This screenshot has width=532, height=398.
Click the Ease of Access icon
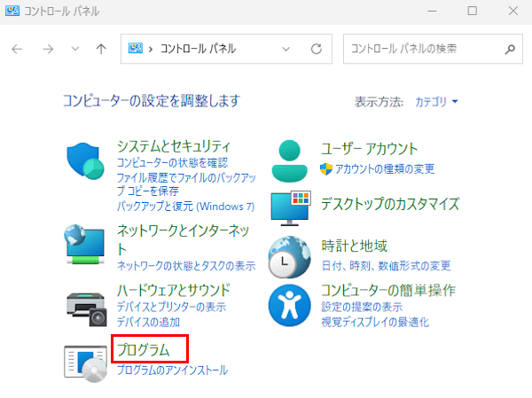tap(289, 306)
